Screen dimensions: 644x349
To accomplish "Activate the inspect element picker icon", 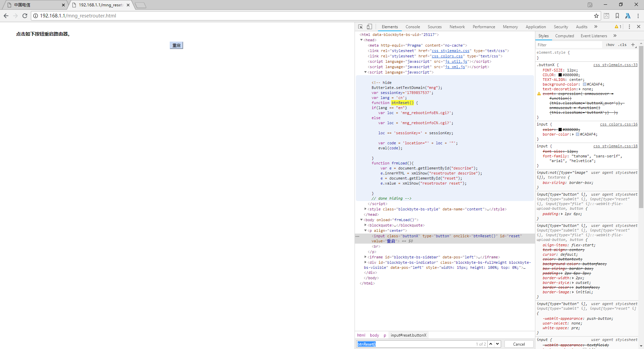I will (x=360, y=27).
